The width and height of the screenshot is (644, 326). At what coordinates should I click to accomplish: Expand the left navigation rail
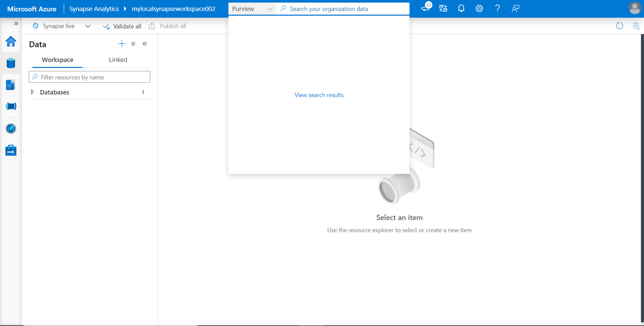coord(16,23)
